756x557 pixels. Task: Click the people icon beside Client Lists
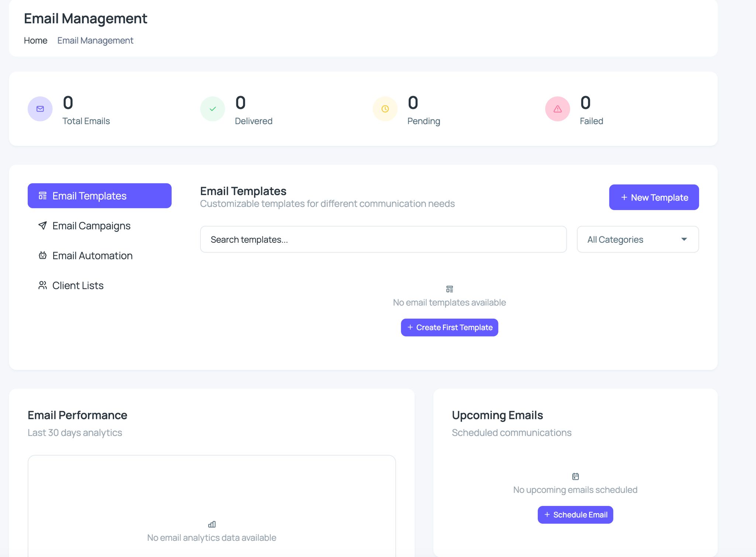point(43,285)
